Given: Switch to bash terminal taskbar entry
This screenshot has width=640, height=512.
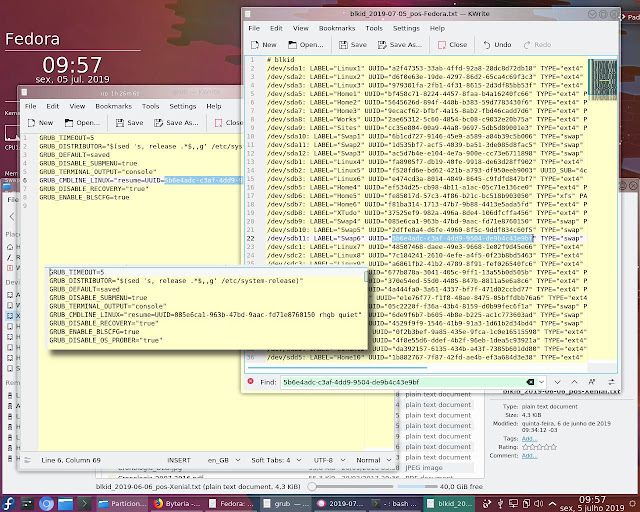Looking at the screenshot, I should pyautogui.click(x=395, y=503).
